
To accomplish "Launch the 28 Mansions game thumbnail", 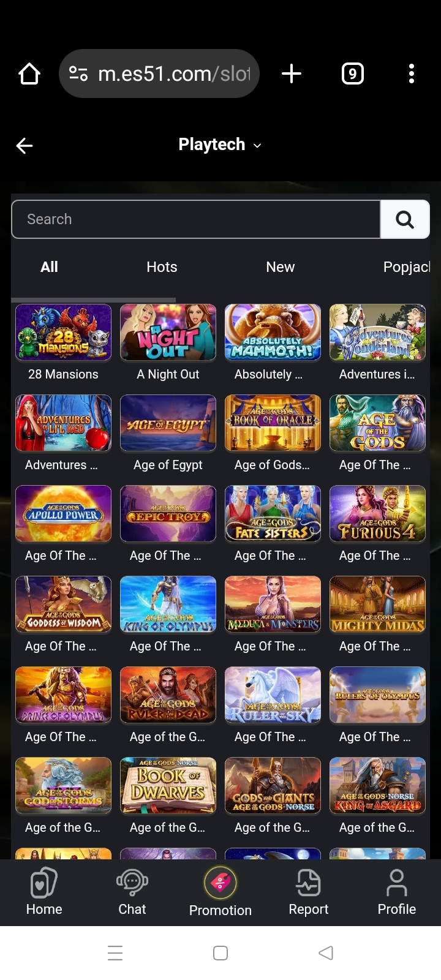I will 63,332.
